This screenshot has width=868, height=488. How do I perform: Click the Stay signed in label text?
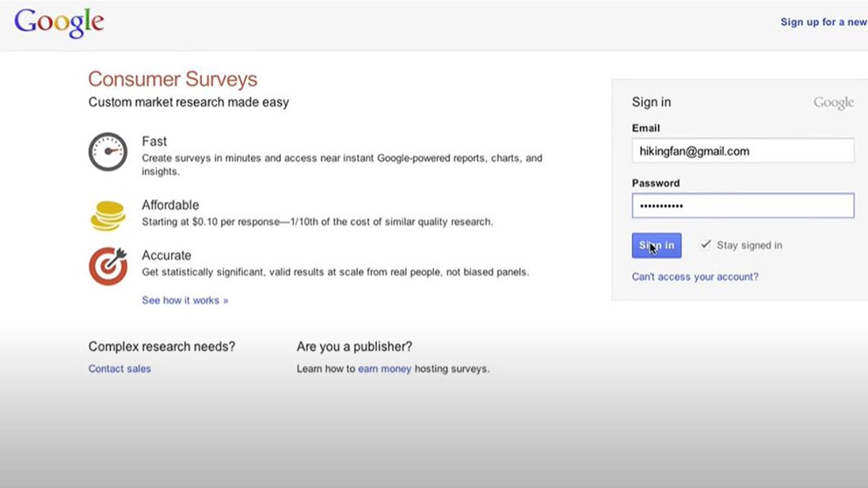pos(749,245)
